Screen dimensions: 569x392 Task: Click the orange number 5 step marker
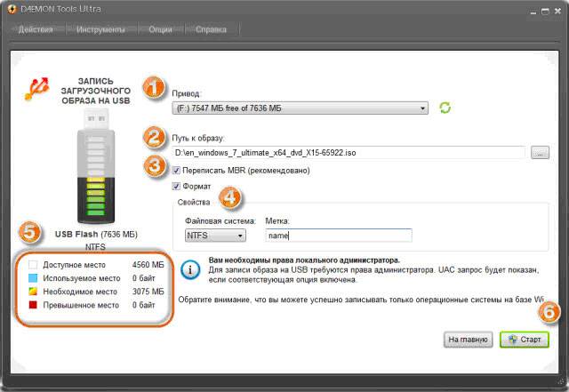tap(30, 233)
